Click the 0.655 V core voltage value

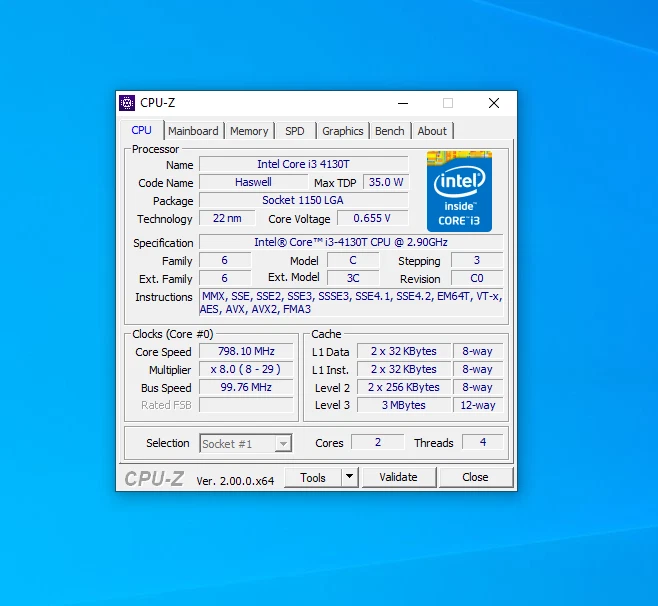372,218
